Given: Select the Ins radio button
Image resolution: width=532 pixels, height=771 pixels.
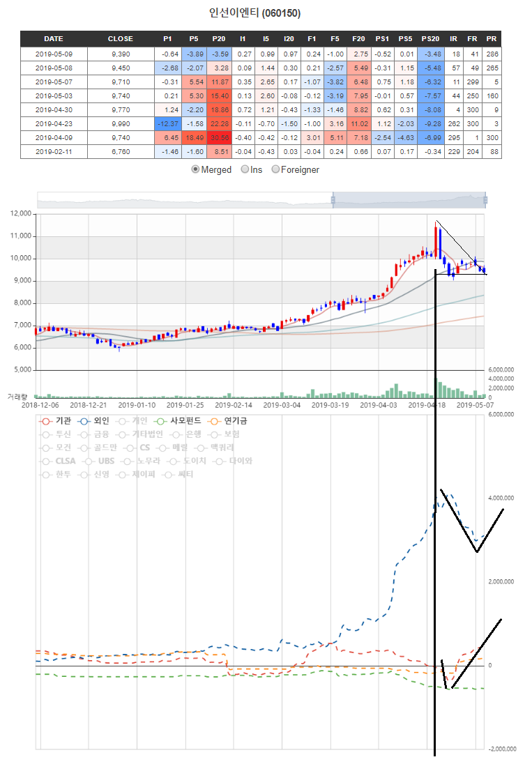Looking at the screenshot, I should pyautogui.click(x=245, y=169).
